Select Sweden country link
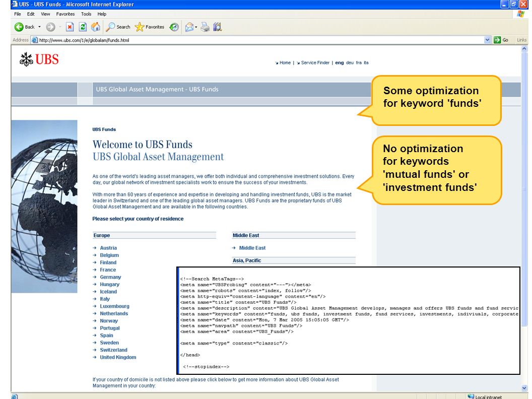The image size is (532, 399). [109, 343]
